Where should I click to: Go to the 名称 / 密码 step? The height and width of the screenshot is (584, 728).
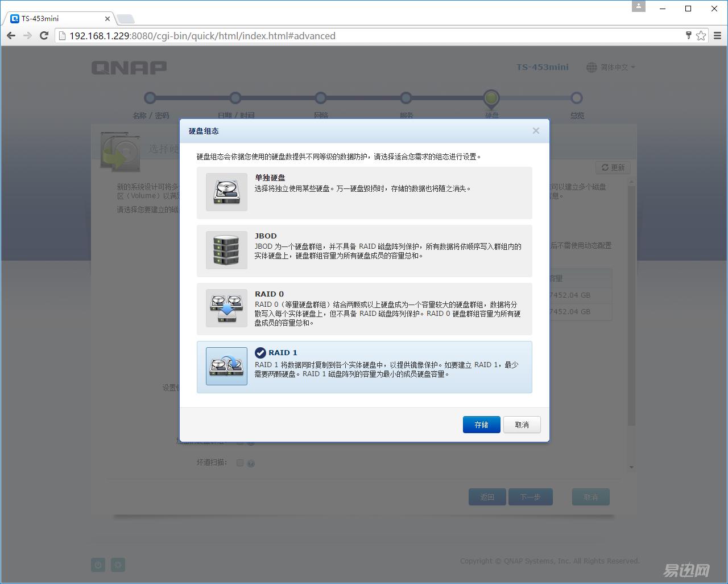pos(150,98)
